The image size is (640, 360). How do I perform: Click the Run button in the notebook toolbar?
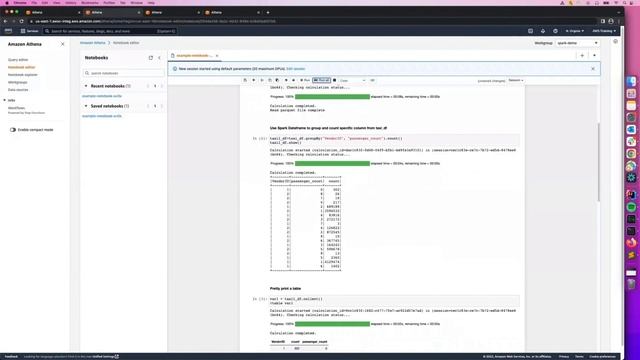[305, 80]
